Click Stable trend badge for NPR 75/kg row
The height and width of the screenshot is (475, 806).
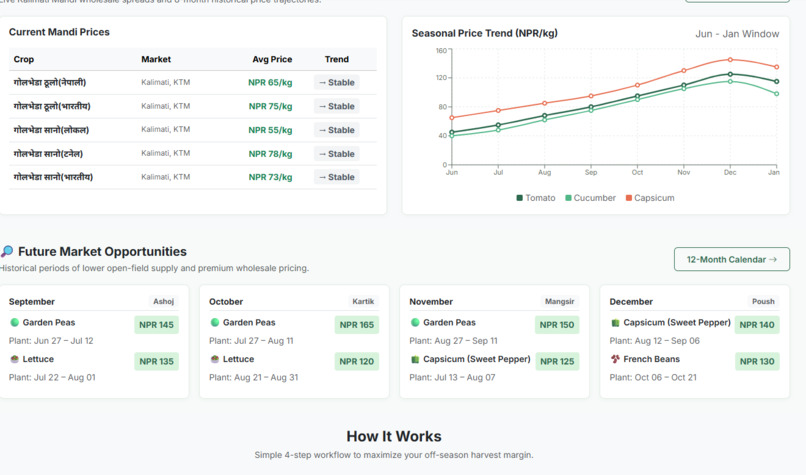[x=337, y=106]
